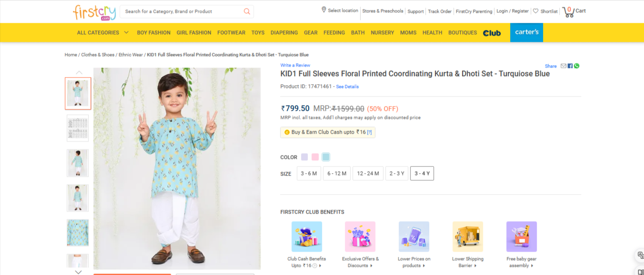Image resolution: width=644 pixels, height=275 pixels.
Task: Open the Footwear menu
Action: (x=231, y=33)
